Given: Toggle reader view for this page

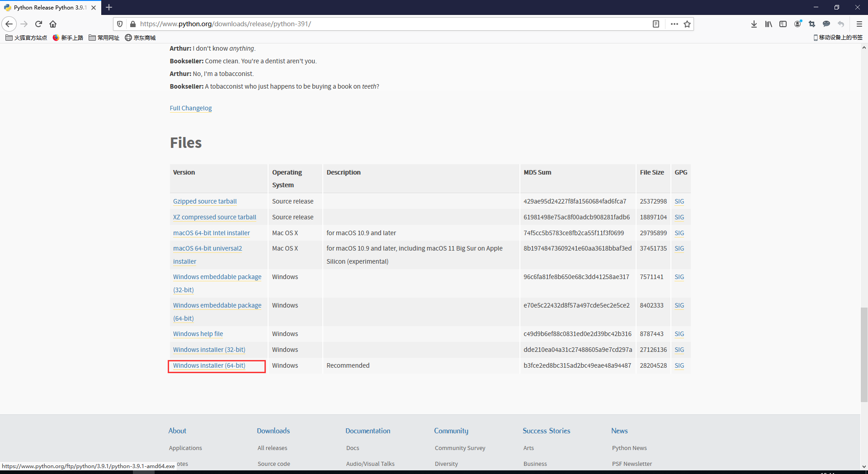Looking at the screenshot, I should 656,24.
